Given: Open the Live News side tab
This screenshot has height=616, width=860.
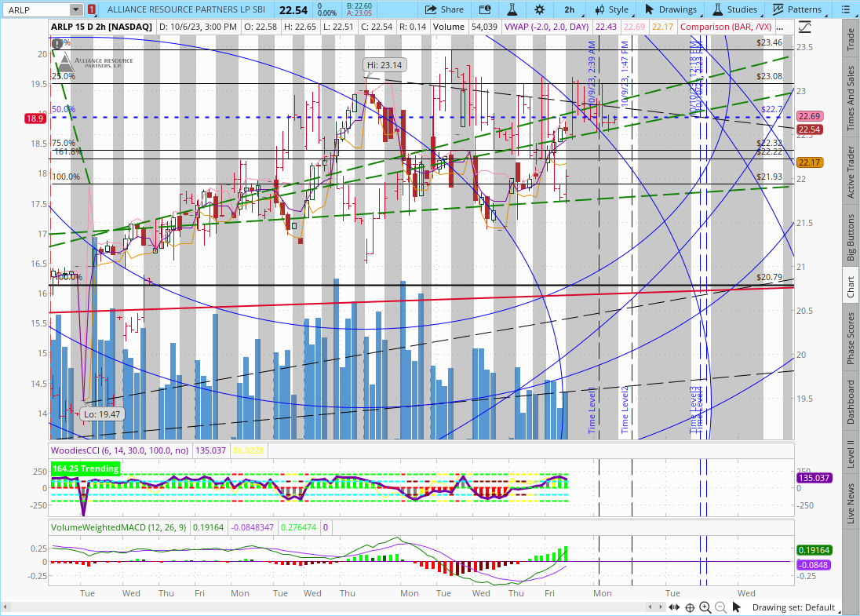Looking at the screenshot, I should click(x=851, y=504).
